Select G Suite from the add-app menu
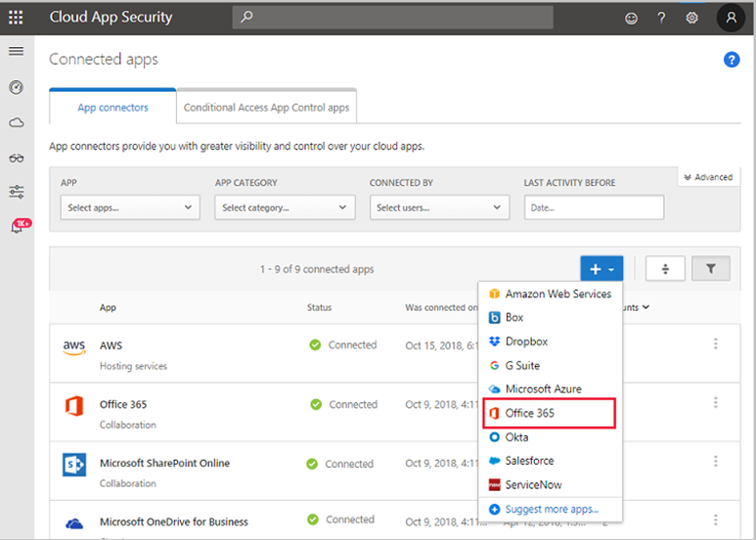 pos(550,366)
